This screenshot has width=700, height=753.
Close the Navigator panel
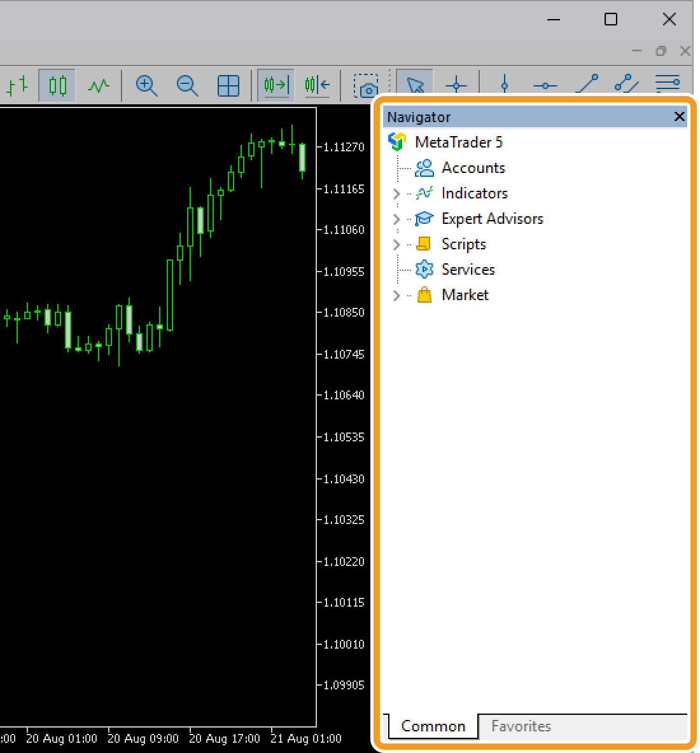pyautogui.click(x=679, y=116)
